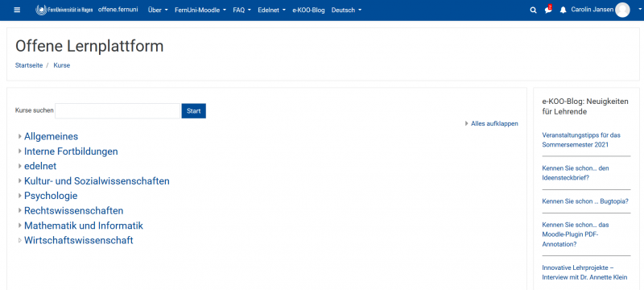Click the Start search button

coord(193,111)
